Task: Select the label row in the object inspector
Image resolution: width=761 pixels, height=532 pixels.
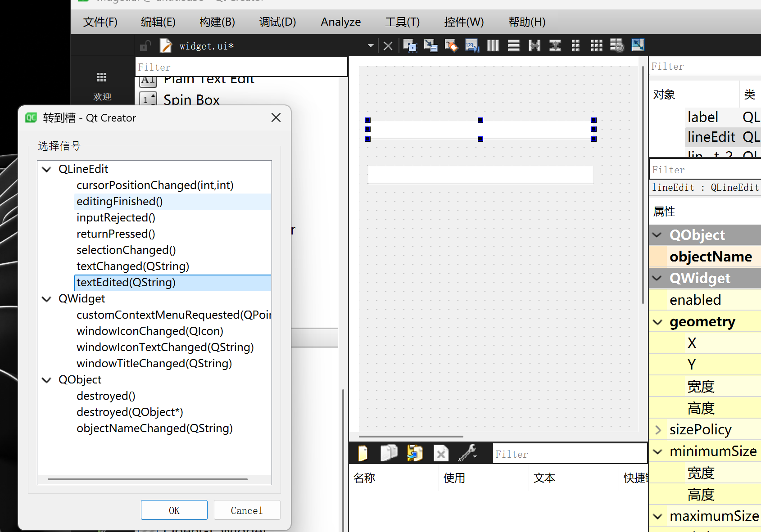Action: point(723,117)
